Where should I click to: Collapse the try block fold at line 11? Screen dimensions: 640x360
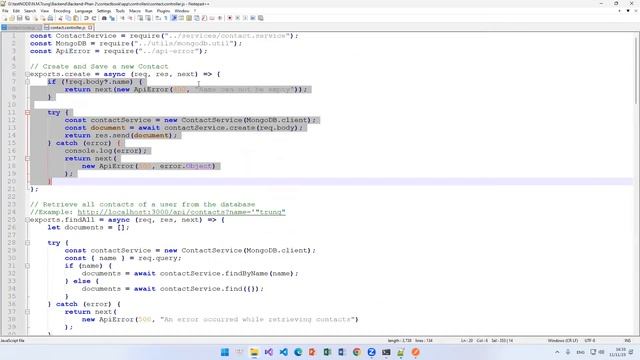click(x=27, y=113)
